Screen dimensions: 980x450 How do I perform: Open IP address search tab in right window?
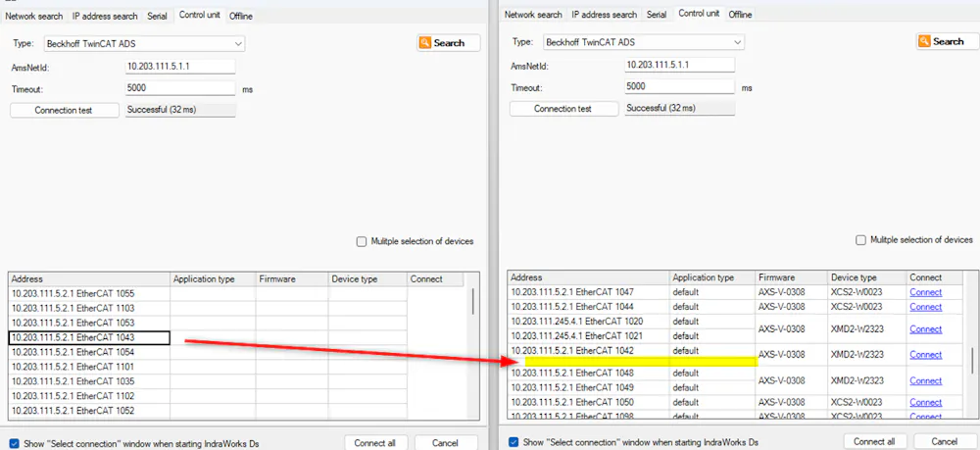coord(605,15)
